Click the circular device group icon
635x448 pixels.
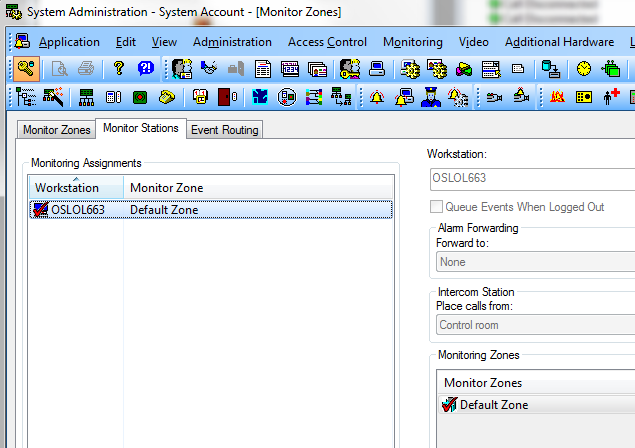[x=287, y=97]
